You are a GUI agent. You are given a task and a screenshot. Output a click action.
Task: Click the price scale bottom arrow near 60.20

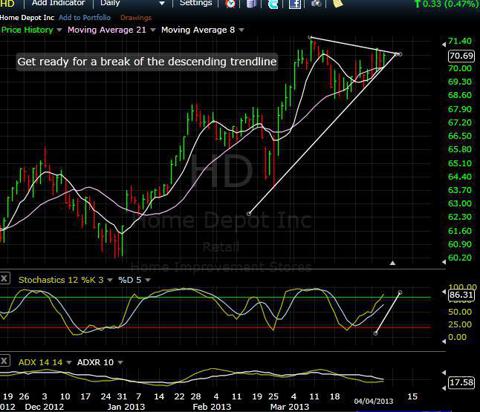pos(444,262)
